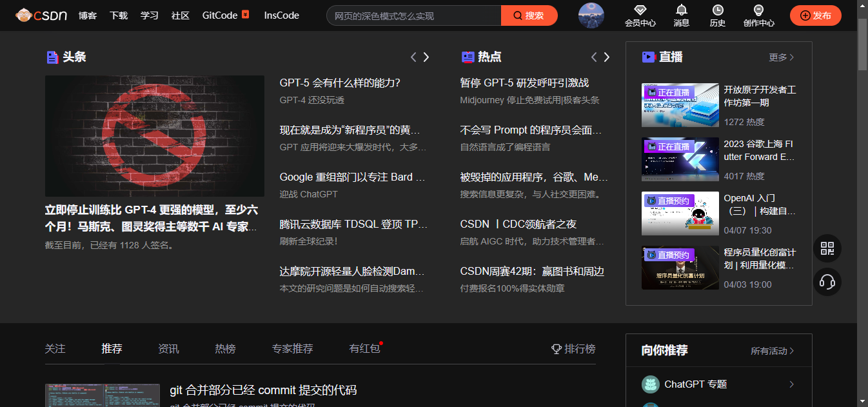The height and width of the screenshot is (407, 868).
Task: Open the 下载 menu
Action: click(x=119, y=15)
